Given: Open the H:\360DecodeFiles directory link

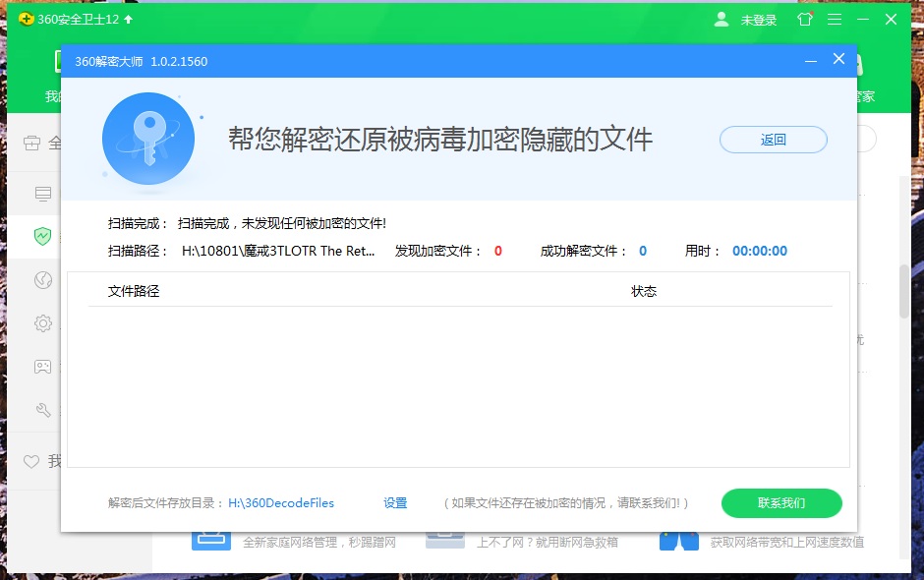Looking at the screenshot, I should pos(281,502).
